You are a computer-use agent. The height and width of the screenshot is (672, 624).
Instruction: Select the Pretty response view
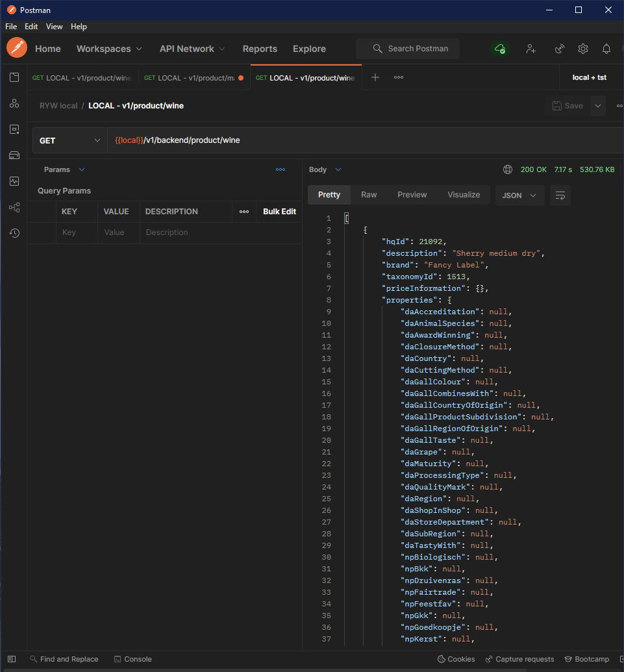(x=329, y=195)
